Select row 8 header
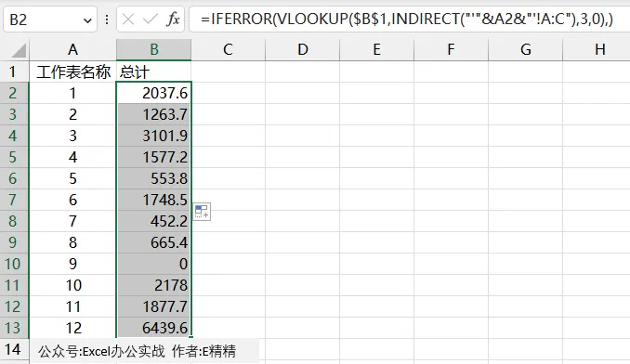630x364 pixels. (x=14, y=221)
